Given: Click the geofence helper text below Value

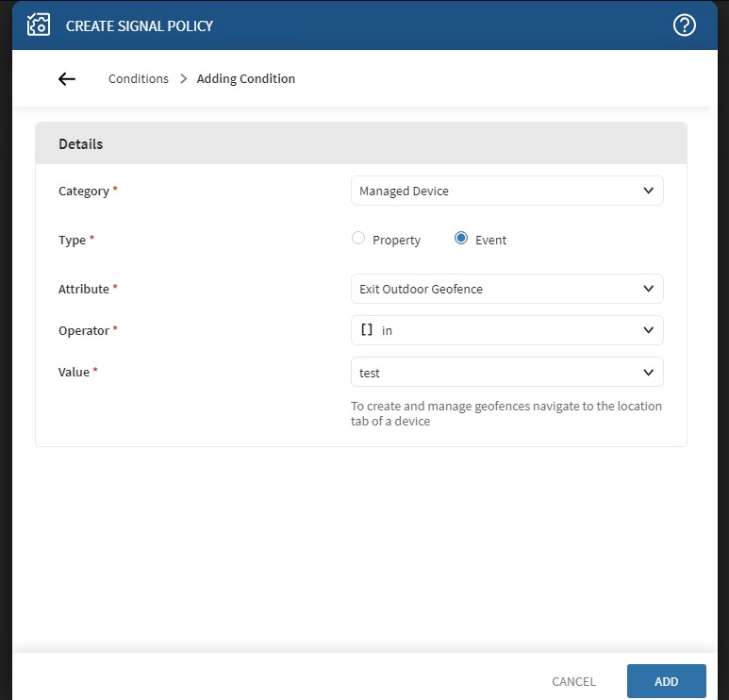Looking at the screenshot, I should pyautogui.click(x=505, y=413).
